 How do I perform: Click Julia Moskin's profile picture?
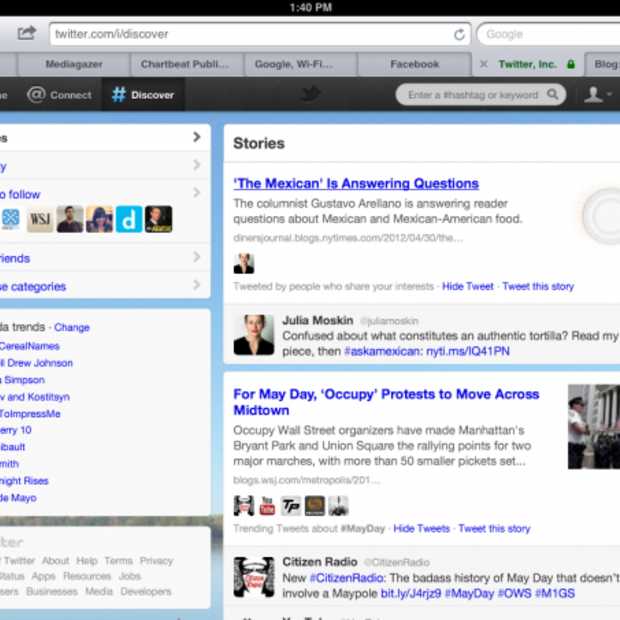point(253,335)
